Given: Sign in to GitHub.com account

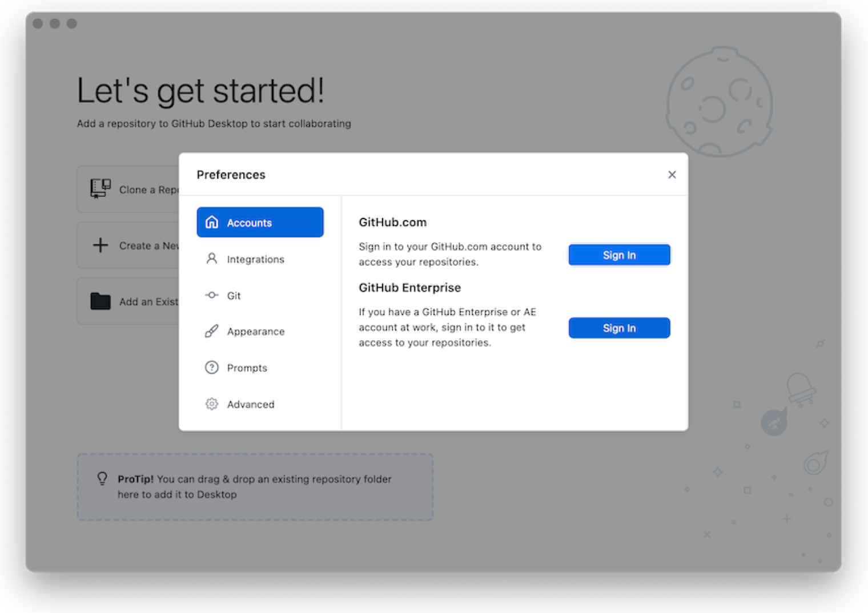Looking at the screenshot, I should [619, 255].
